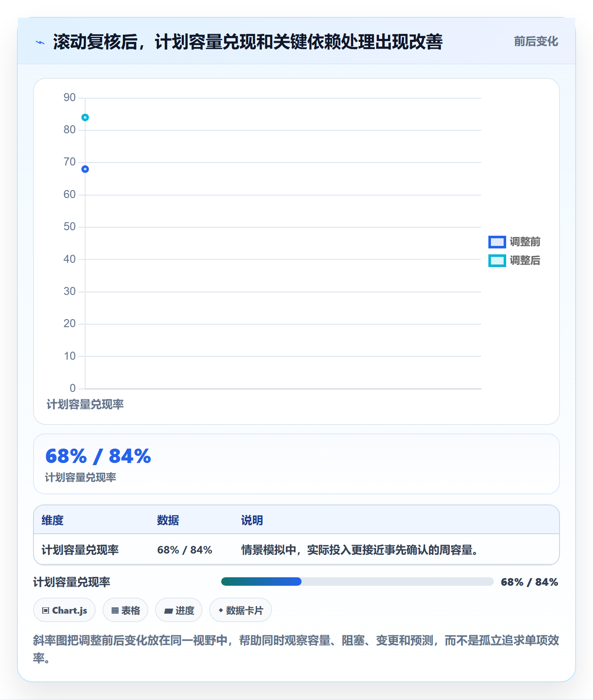Click the blue 调整前 legend color box
This screenshot has width=593, height=700.
pyautogui.click(x=497, y=242)
